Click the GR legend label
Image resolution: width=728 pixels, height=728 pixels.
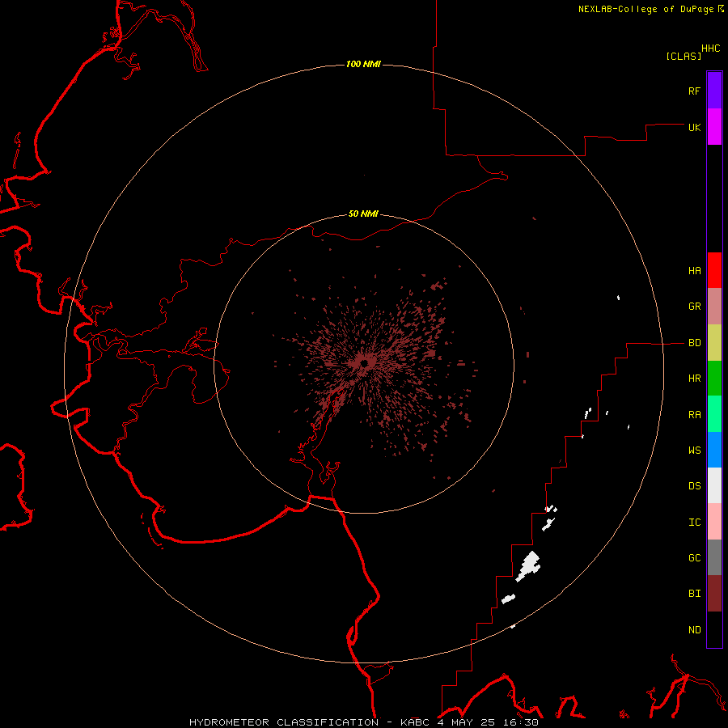694,307
